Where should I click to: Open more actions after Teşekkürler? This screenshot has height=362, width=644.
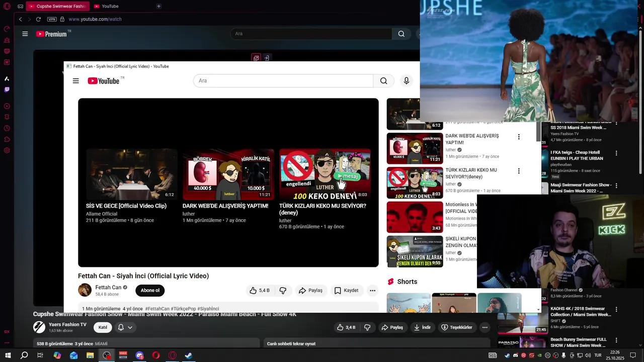tap(485, 327)
